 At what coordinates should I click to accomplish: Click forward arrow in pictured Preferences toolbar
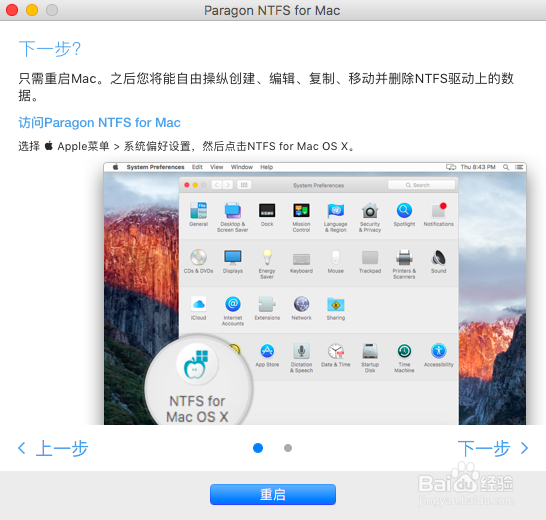228,185
